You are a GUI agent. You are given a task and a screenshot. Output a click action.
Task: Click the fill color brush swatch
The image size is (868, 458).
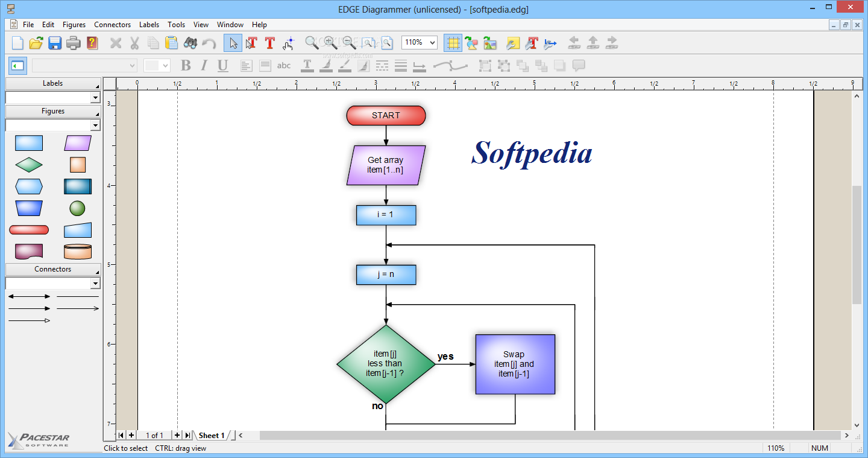point(325,65)
